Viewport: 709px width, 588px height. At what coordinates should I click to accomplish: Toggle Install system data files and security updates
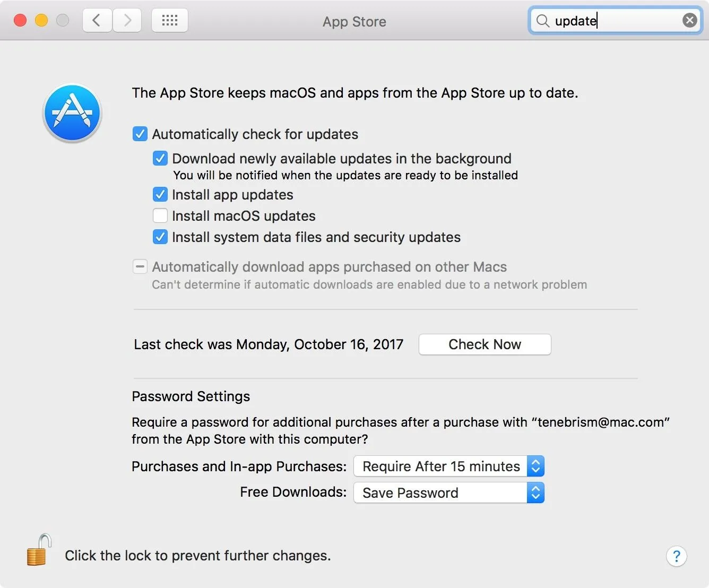[x=160, y=237]
